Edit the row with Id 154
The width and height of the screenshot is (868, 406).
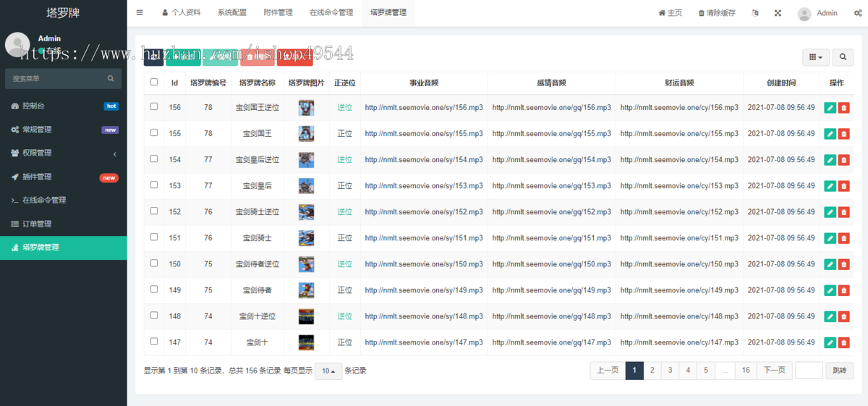(x=830, y=160)
